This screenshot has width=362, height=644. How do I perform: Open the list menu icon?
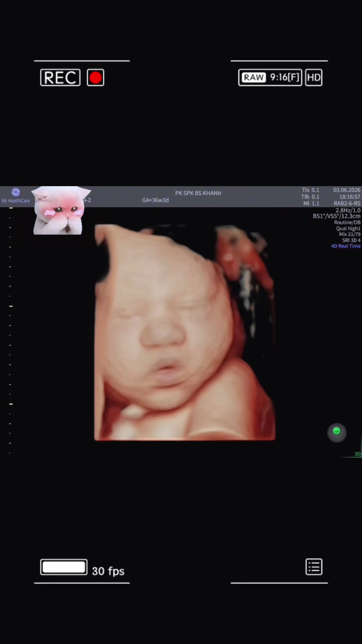314,567
